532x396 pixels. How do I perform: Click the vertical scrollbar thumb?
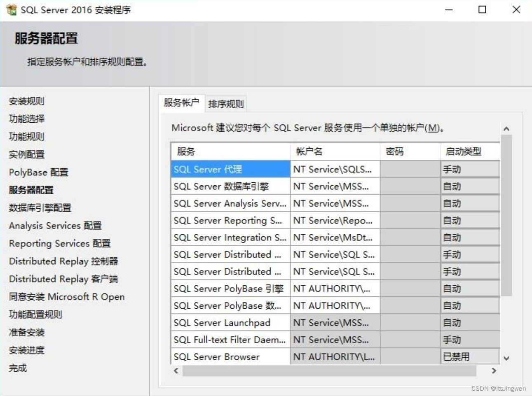click(506, 215)
